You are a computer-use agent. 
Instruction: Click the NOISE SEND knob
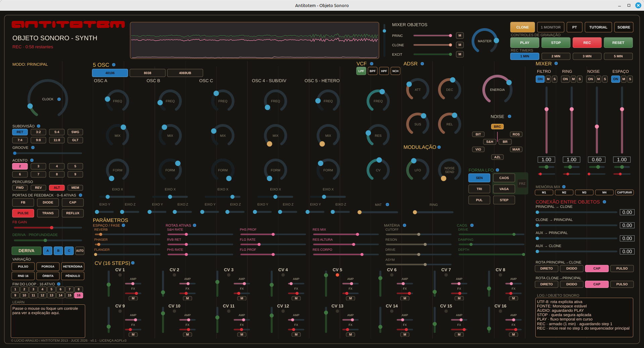tap(449, 170)
